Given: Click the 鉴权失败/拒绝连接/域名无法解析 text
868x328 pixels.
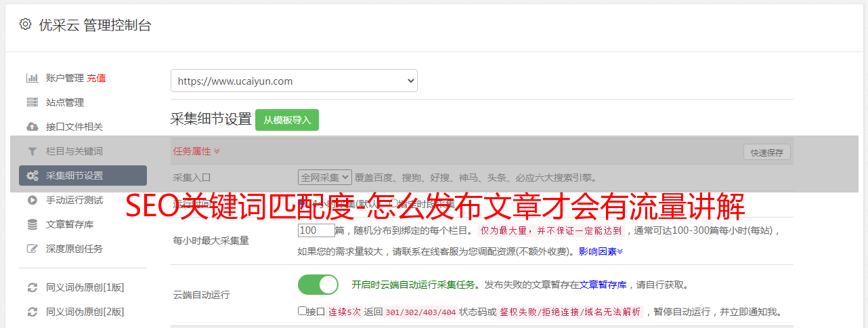Looking at the screenshot, I should click(570, 312).
